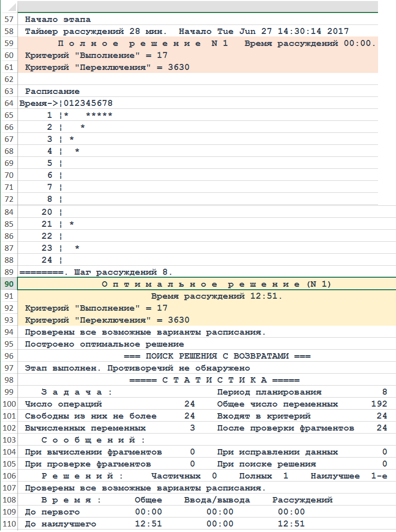The image size is (396, 532).
Task: Click the cell 'Критерий "Переключения" = 3630' in row 61
Action: pos(107,67)
